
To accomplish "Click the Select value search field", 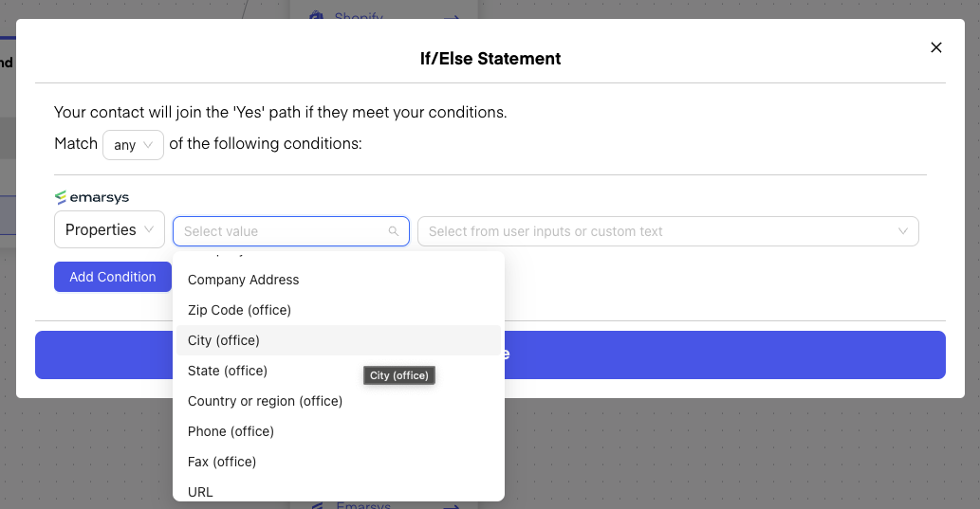I will pyautogui.click(x=285, y=231).
